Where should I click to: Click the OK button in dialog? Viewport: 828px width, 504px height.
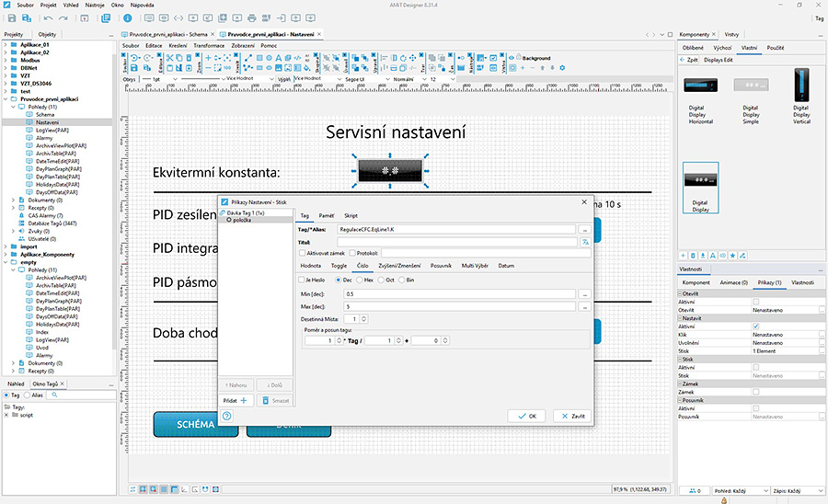[x=526, y=416]
